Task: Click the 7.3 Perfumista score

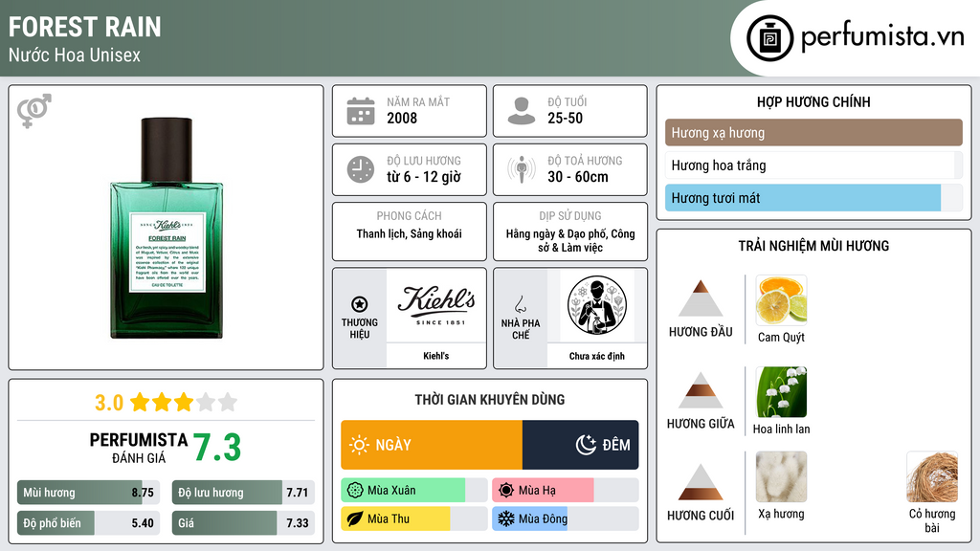Action: coord(217,448)
